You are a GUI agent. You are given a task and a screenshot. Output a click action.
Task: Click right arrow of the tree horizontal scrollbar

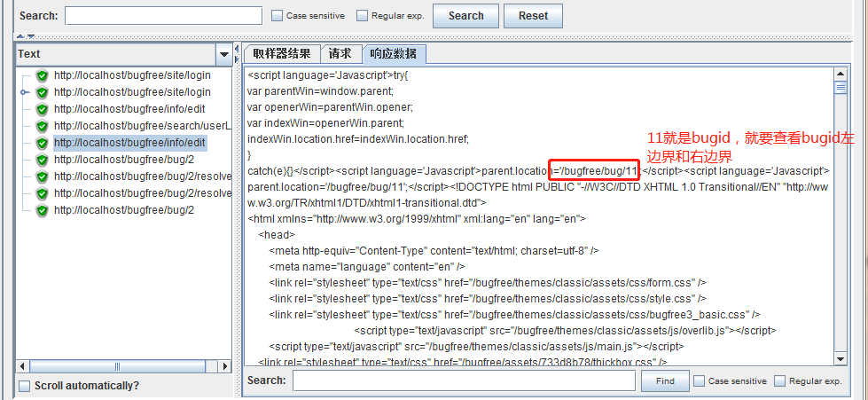coord(224,366)
